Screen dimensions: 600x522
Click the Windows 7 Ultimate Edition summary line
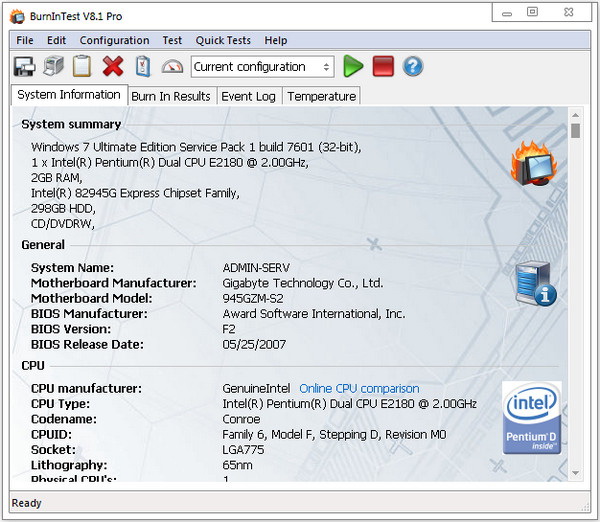[x=196, y=147]
